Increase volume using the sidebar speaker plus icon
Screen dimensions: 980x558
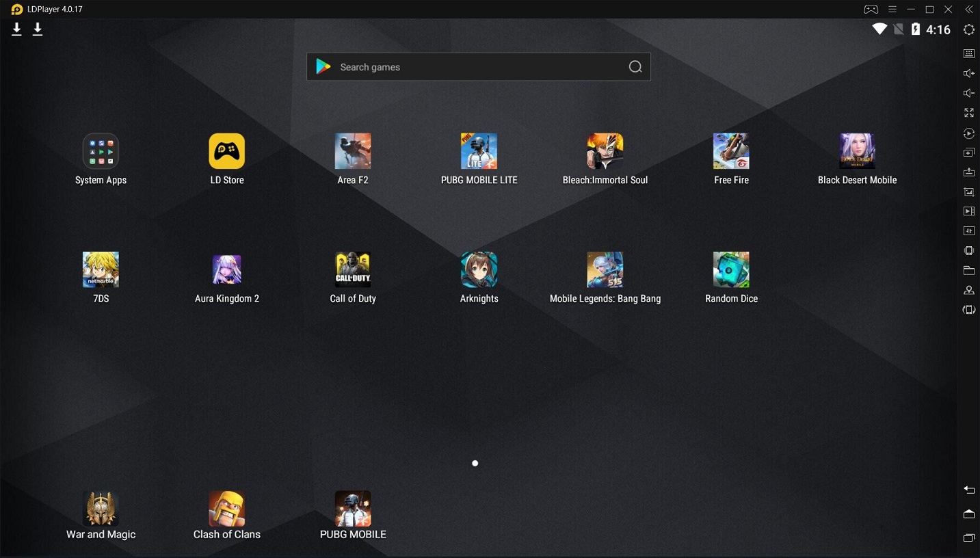(969, 73)
